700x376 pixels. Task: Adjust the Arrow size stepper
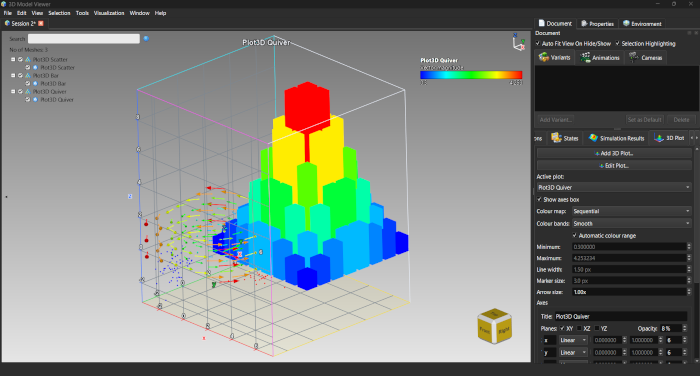click(x=689, y=292)
